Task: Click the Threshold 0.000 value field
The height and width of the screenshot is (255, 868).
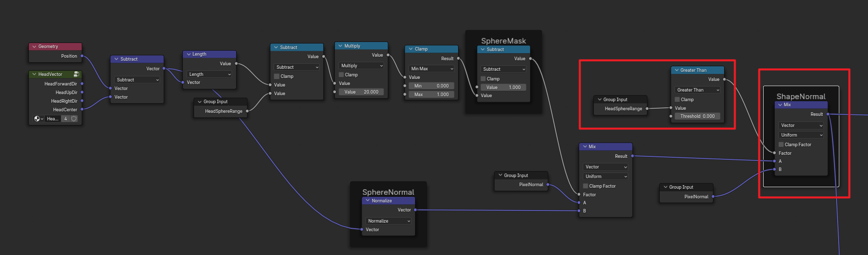Action: pyautogui.click(x=697, y=116)
